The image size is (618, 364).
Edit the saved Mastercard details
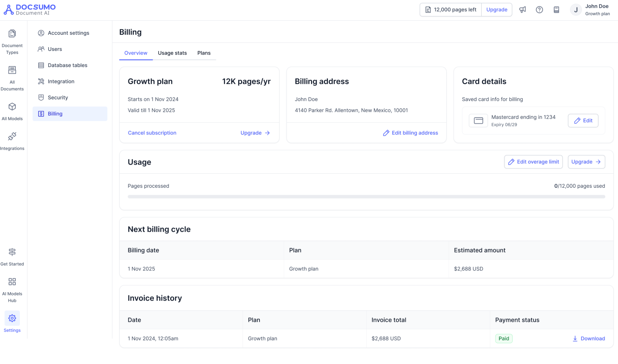[583, 120]
